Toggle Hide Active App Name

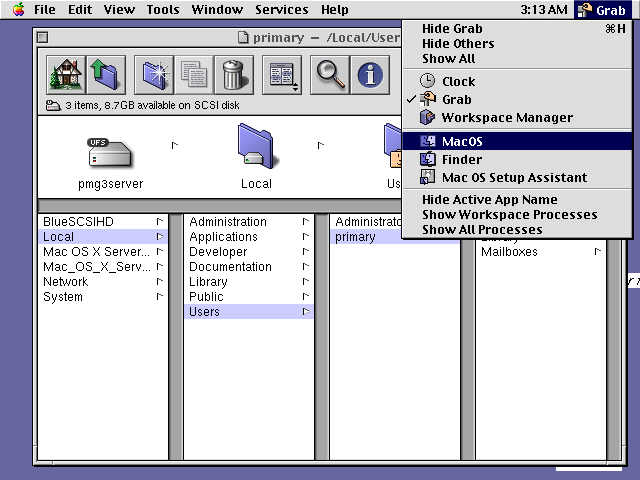pos(517,200)
